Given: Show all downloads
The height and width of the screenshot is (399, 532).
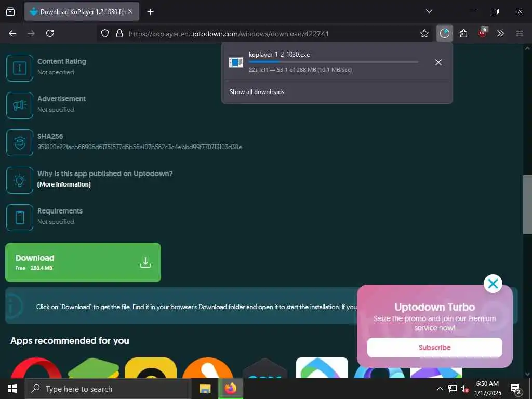Looking at the screenshot, I should [x=257, y=92].
